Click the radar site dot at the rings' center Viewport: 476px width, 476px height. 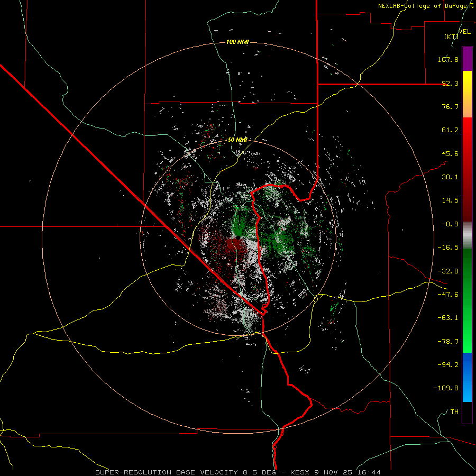click(238, 237)
